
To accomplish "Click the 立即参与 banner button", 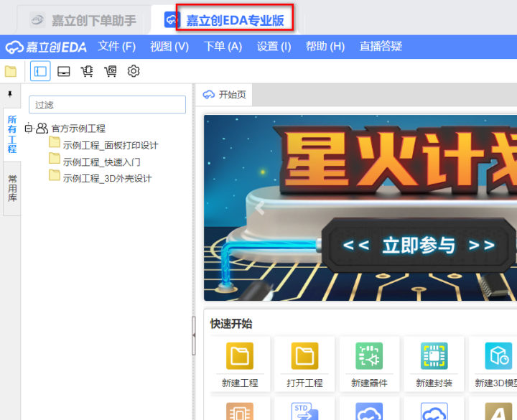I will click(x=419, y=246).
